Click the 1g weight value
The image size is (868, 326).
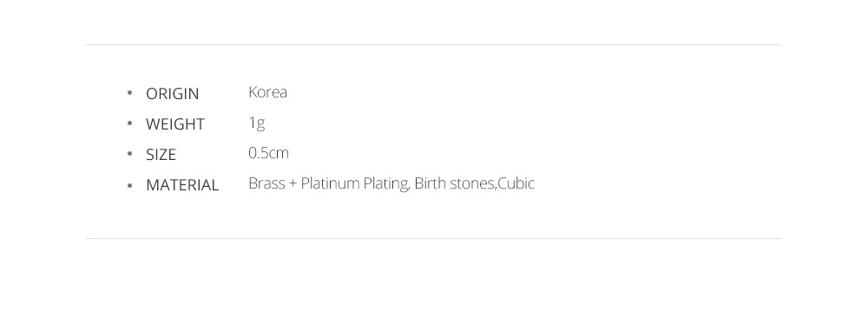(x=257, y=123)
